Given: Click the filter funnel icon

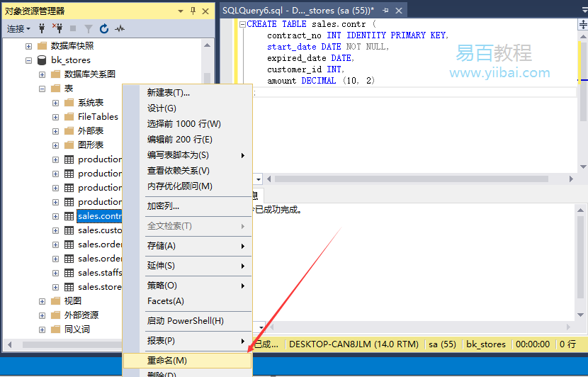Looking at the screenshot, I should [x=89, y=28].
